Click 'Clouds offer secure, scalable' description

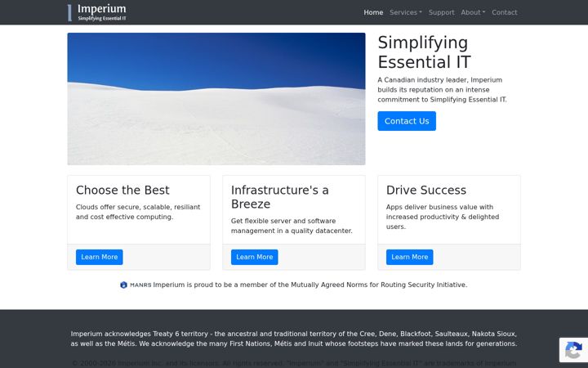pos(138,212)
